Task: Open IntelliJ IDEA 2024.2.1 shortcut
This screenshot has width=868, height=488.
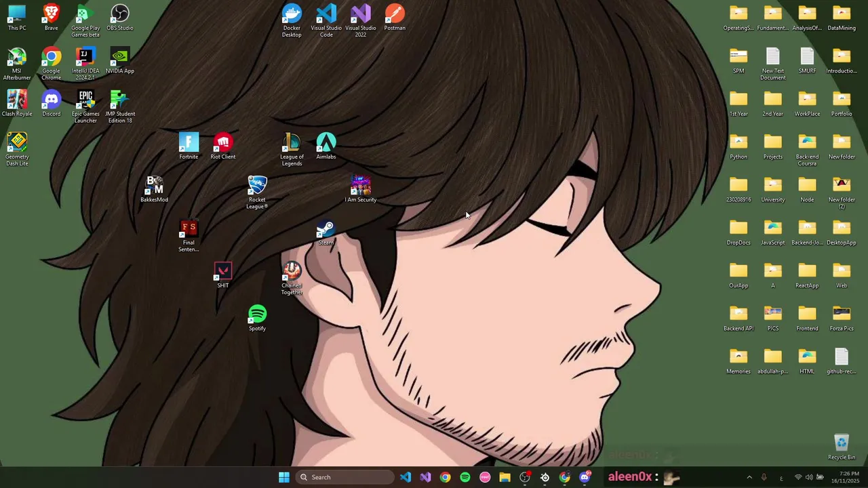Action: click(85, 64)
